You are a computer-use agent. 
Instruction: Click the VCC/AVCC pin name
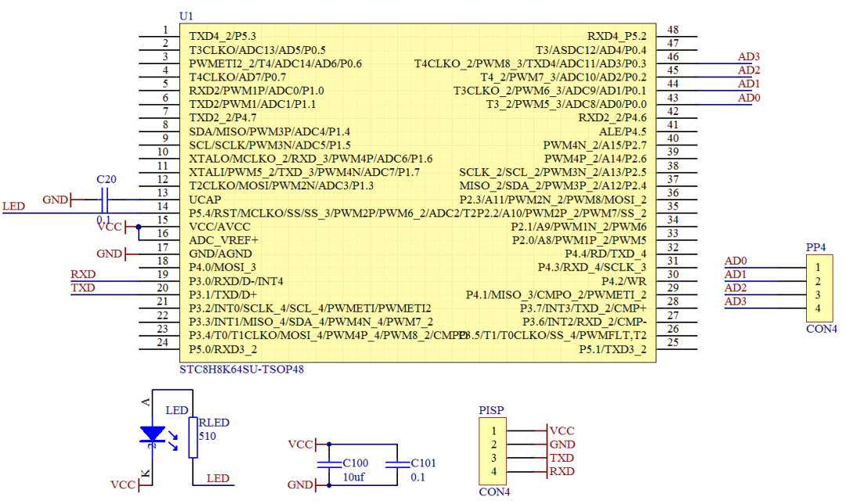[219, 227]
